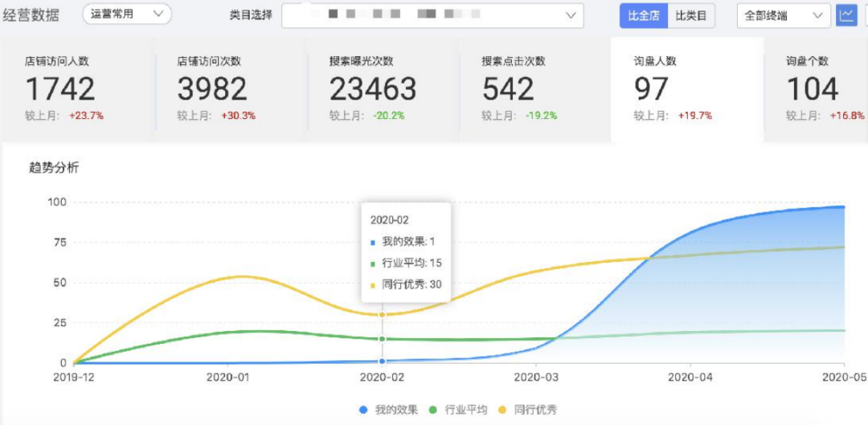
Task: Click green data point at 2020-02
Action: coord(382,339)
